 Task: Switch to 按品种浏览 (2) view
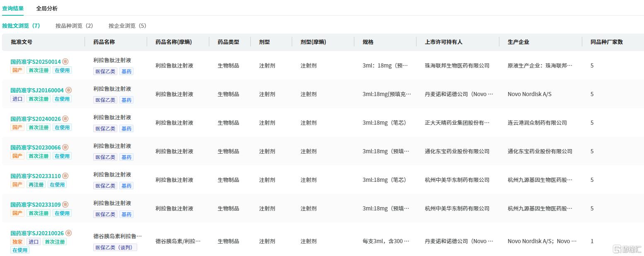tap(75, 26)
